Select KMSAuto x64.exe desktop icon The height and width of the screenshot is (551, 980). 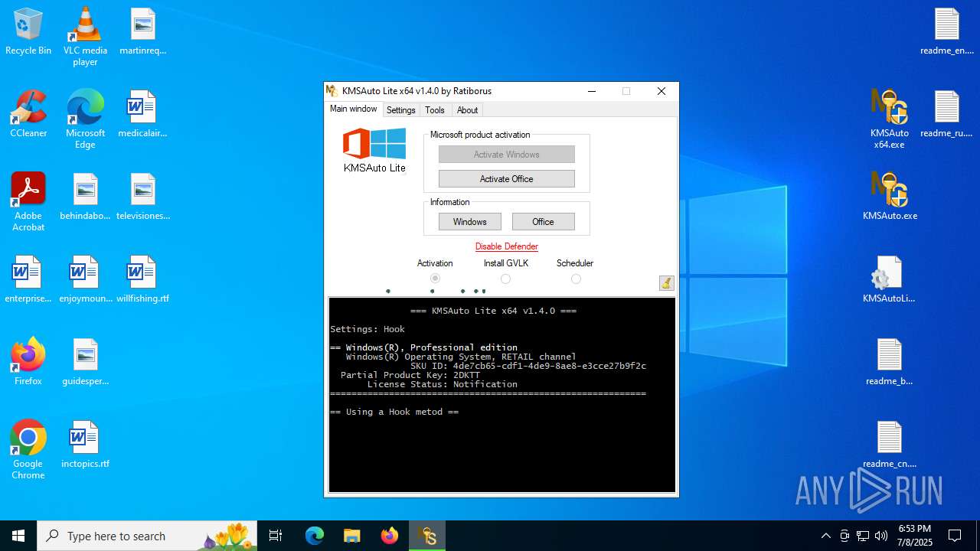coord(890,119)
